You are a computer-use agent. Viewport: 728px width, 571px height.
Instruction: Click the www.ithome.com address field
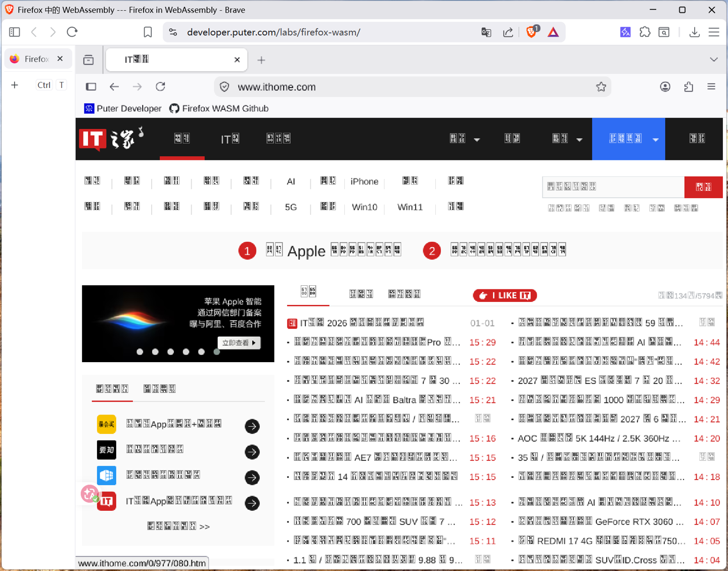[412, 87]
